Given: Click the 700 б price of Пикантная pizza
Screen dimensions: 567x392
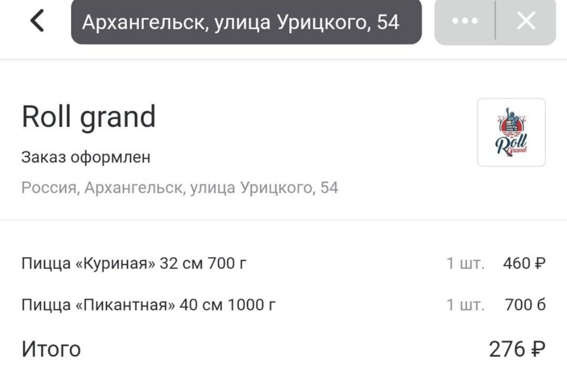Looking at the screenshot, I should [525, 304].
